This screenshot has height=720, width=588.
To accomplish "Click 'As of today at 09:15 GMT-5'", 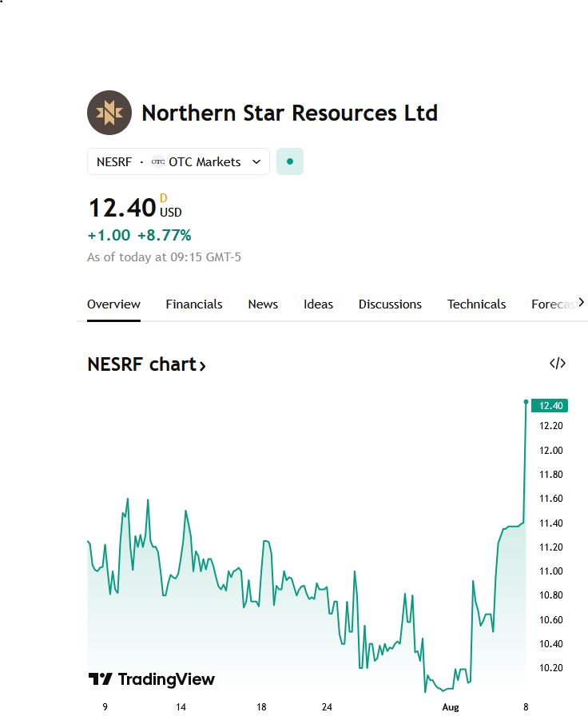I will (164, 257).
